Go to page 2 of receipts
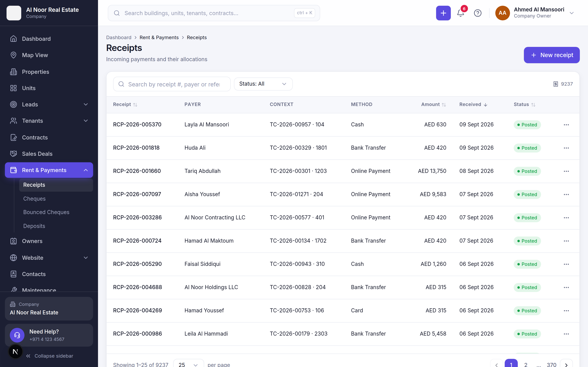Screen dimensions: 588x367 526,365
